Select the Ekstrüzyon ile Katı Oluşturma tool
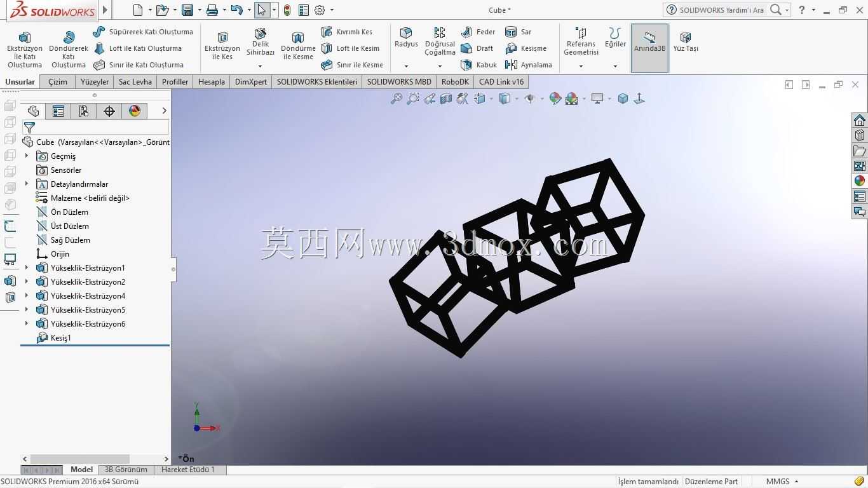This screenshot has width=868, height=488. pyautogui.click(x=25, y=50)
